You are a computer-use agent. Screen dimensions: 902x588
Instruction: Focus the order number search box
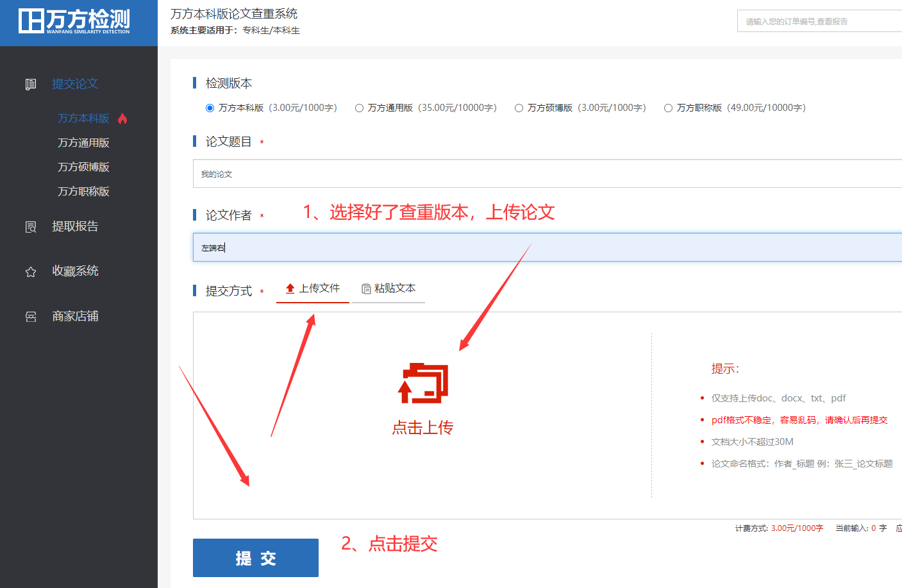[x=819, y=21]
